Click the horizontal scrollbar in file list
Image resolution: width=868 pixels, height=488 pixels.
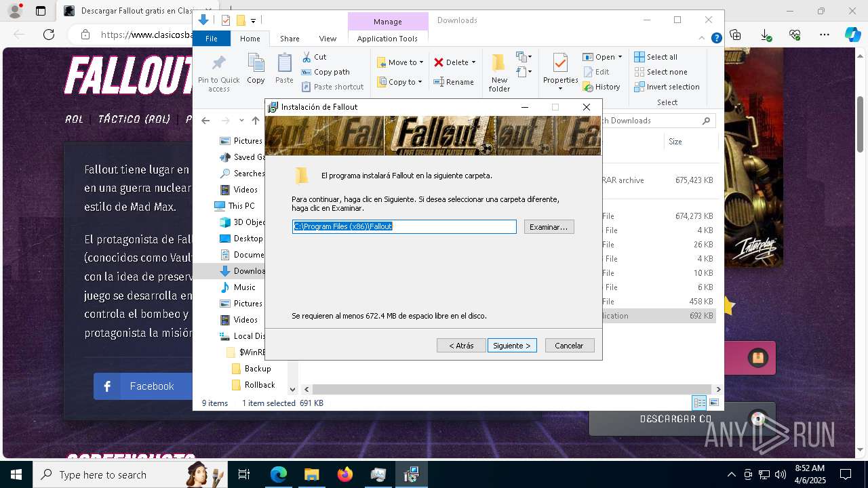(511, 389)
